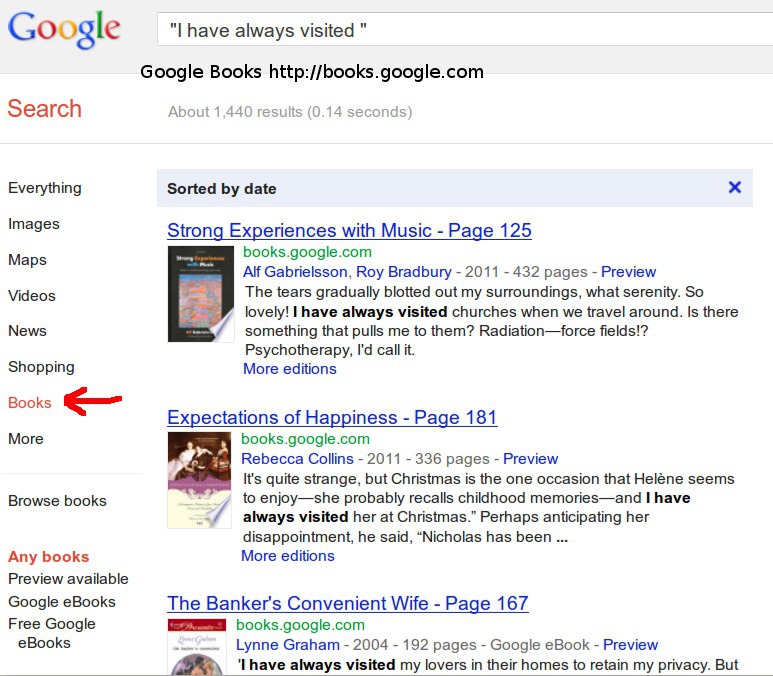Image resolution: width=773 pixels, height=676 pixels.
Task: Filter results to Google eBooks
Action: (x=62, y=602)
